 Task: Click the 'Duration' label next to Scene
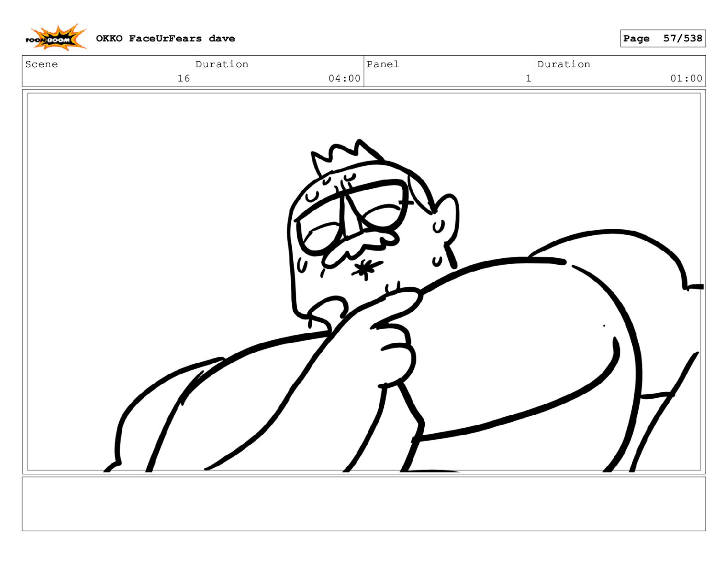point(222,64)
